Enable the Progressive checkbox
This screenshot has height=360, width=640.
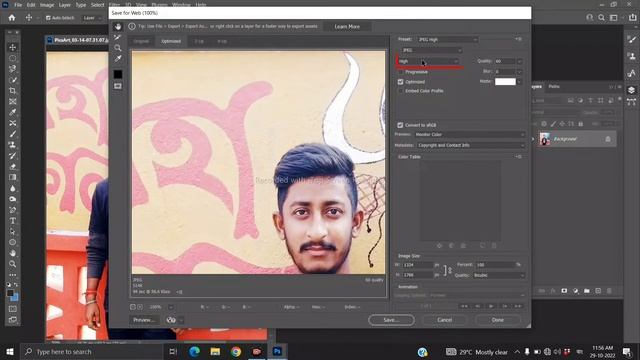[x=400, y=72]
